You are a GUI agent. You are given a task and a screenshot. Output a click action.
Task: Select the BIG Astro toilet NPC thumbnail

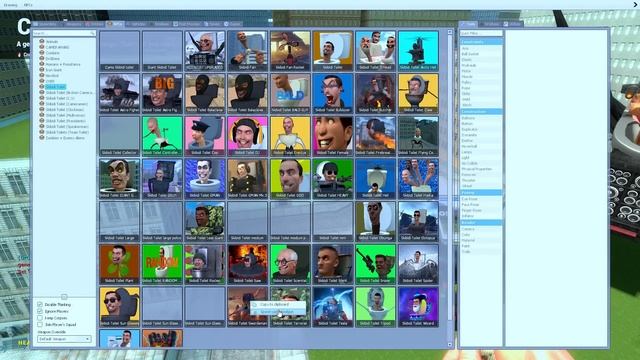[x=162, y=93]
